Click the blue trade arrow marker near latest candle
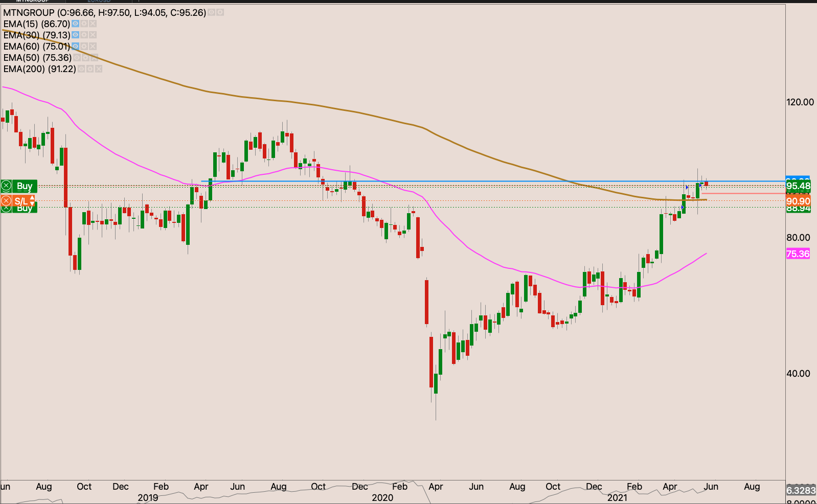The image size is (817, 504). pyautogui.click(x=701, y=186)
